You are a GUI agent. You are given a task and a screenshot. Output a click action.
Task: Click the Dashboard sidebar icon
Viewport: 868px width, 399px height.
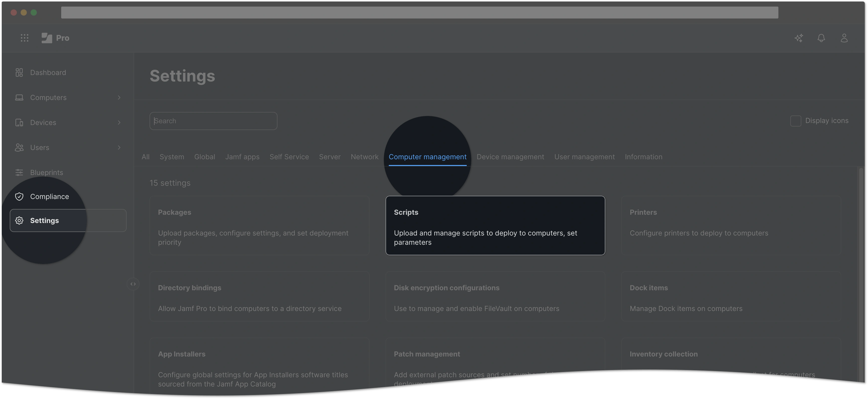(19, 72)
